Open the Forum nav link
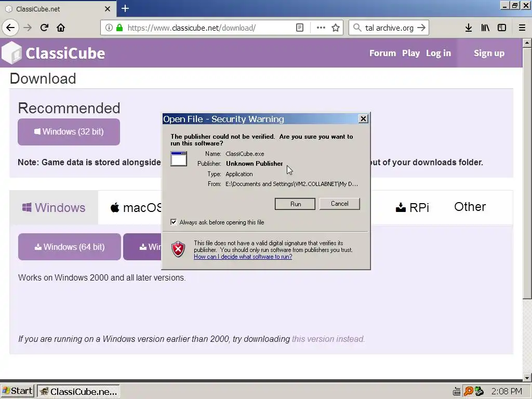 click(x=383, y=54)
